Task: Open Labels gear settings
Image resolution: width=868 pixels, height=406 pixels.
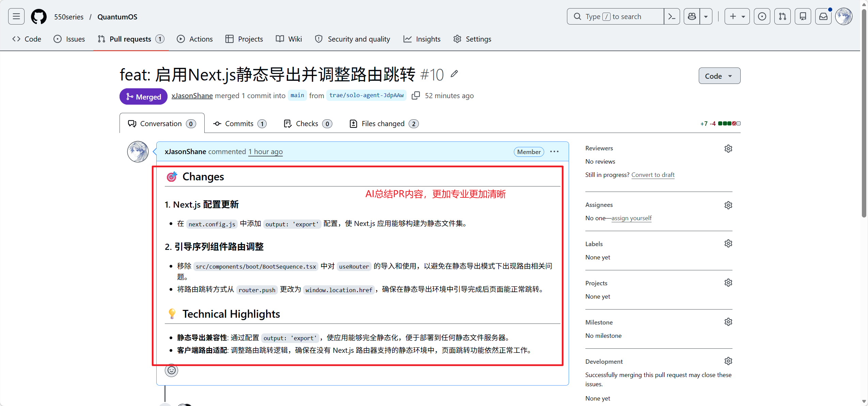Action: (x=728, y=243)
